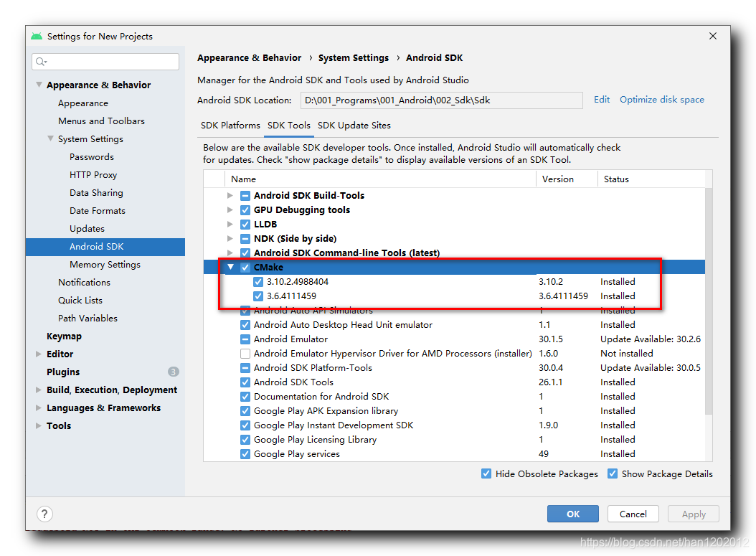Toggle the Android Emulator checkbox
The height and width of the screenshot is (556, 756).
245,339
